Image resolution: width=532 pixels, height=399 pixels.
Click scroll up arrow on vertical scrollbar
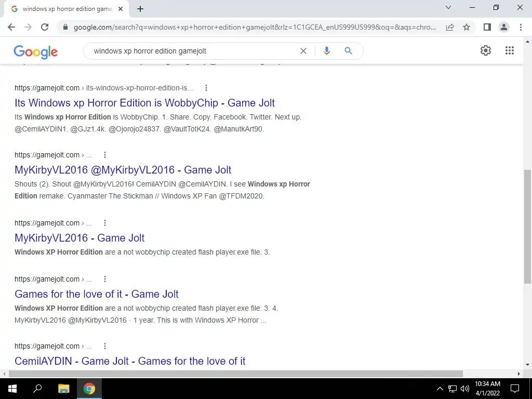(527, 42)
